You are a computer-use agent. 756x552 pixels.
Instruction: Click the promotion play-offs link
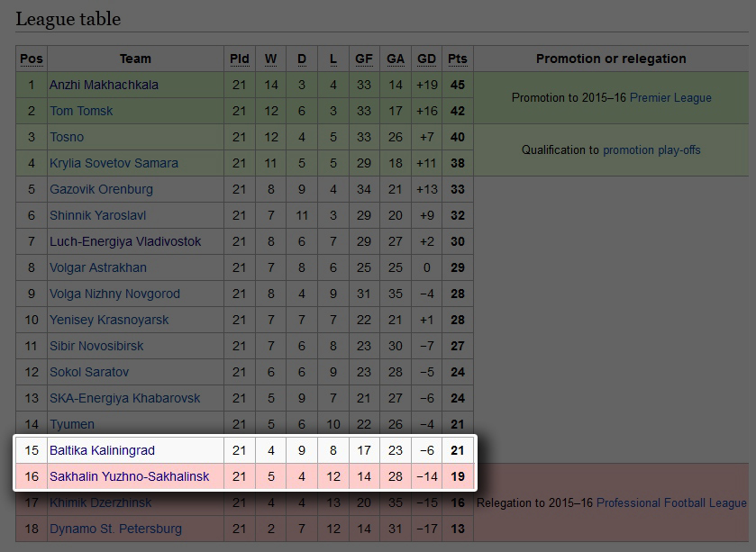point(651,150)
